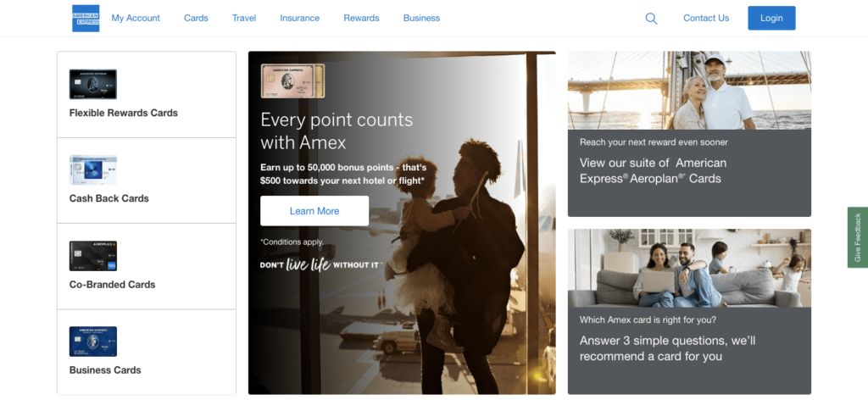Open the My Account menu

(x=136, y=19)
